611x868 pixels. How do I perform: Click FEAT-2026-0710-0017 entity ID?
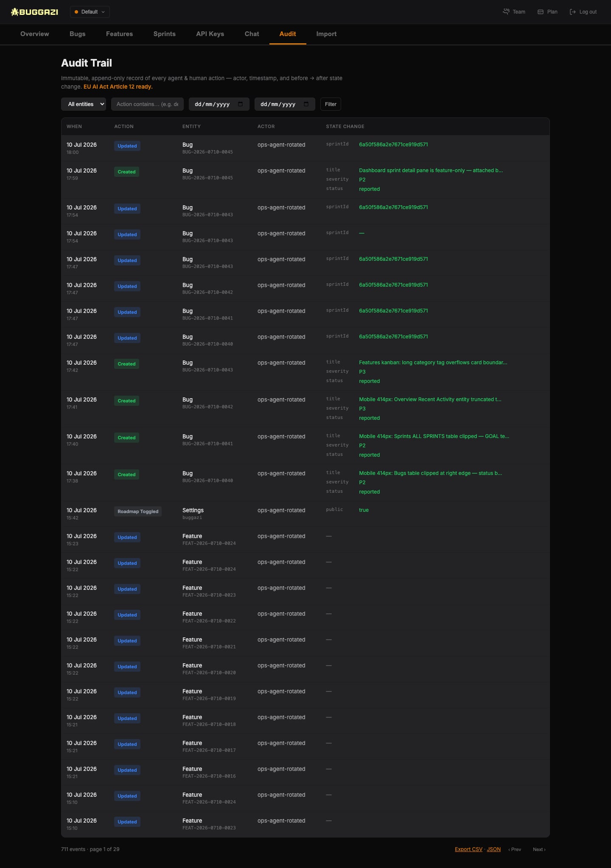click(x=209, y=751)
